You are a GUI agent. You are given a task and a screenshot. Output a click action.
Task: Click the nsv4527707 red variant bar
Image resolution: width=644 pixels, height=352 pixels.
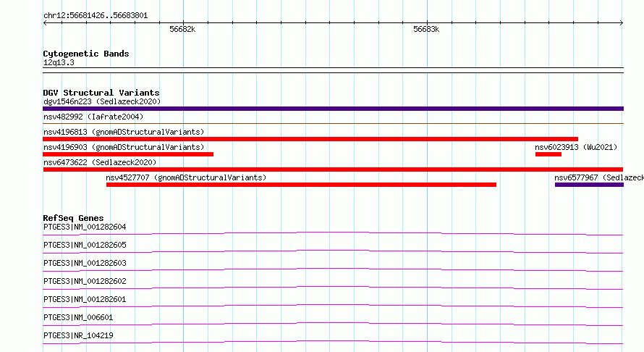click(301, 185)
